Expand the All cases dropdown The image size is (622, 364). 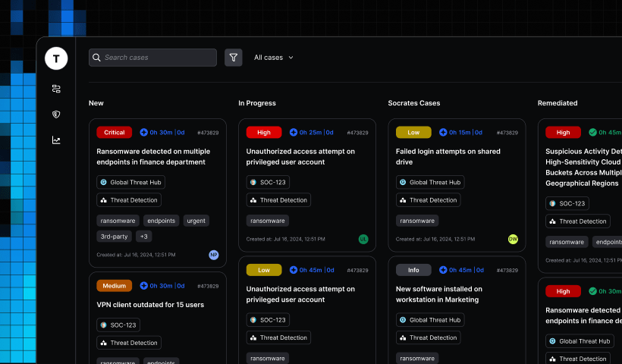coord(273,58)
